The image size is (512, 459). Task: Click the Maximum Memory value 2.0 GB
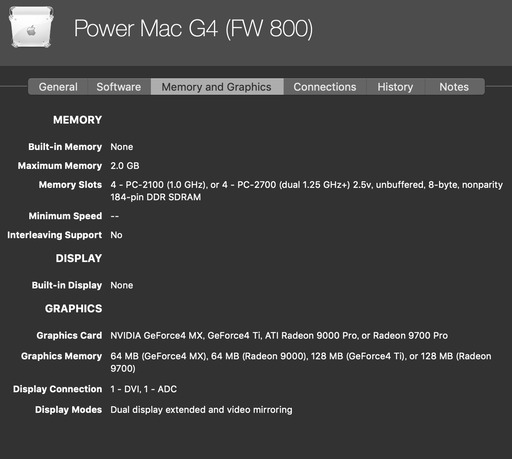click(x=125, y=166)
